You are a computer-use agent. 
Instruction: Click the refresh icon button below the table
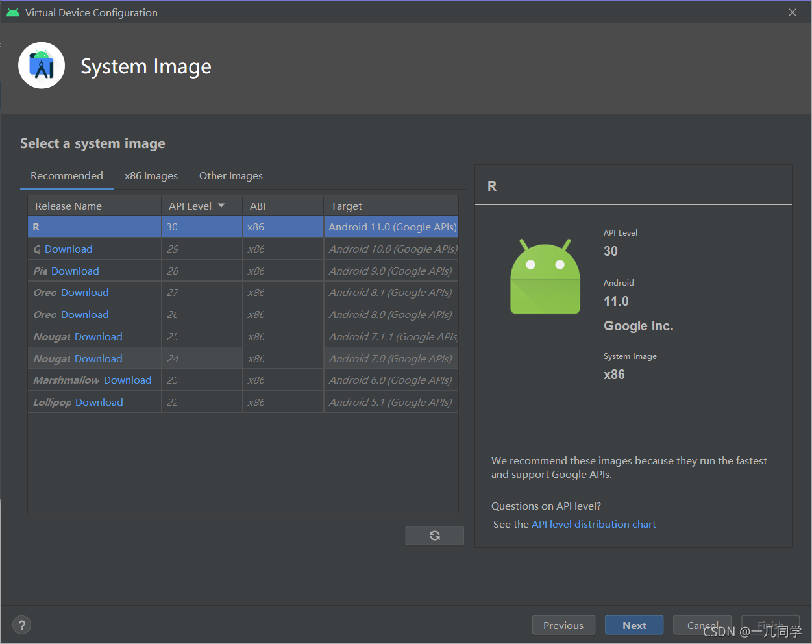(x=434, y=536)
